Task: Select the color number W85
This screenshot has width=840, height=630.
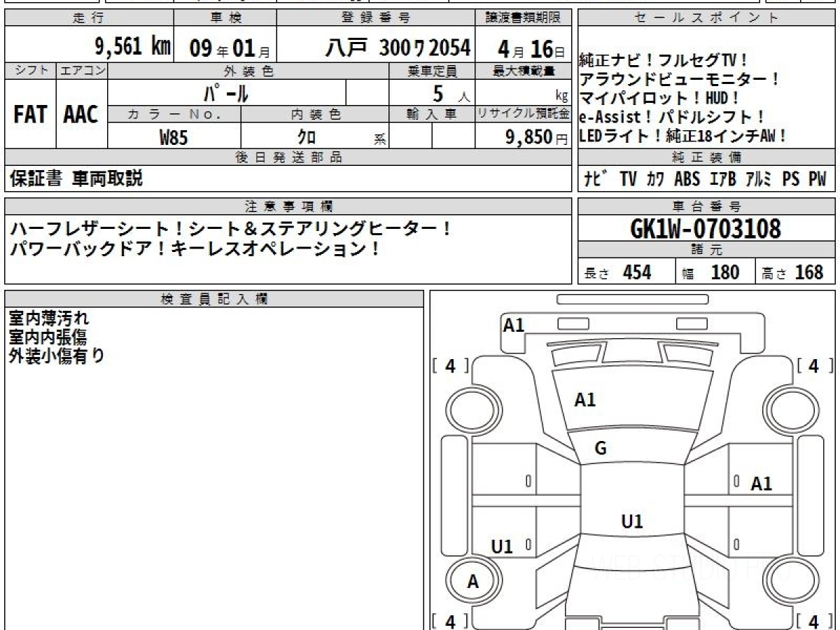Action: pyautogui.click(x=174, y=138)
